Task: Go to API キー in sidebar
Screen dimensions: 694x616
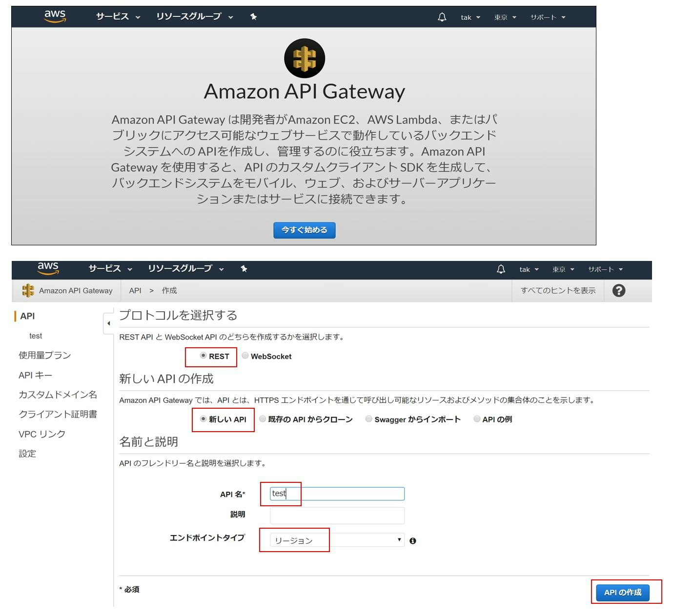Action: (x=35, y=376)
